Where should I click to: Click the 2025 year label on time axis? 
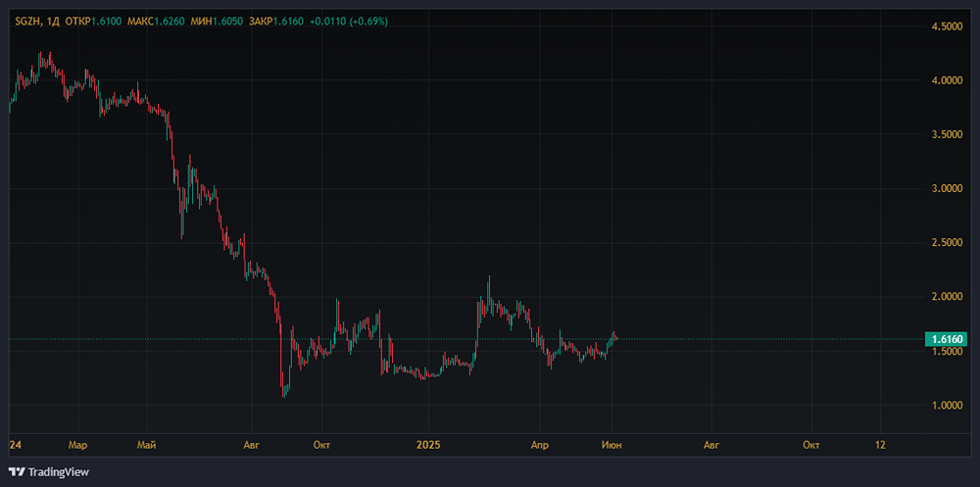[428, 445]
